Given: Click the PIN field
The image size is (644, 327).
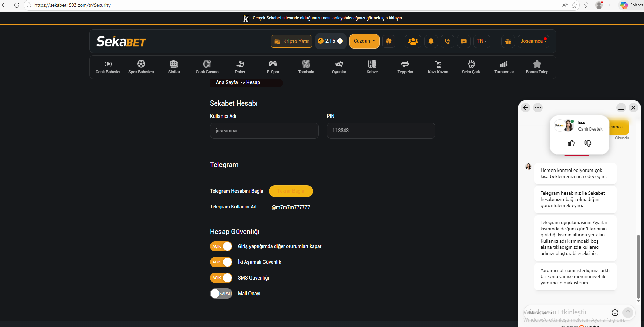Looking at the screenshot, I should [381, 131].
